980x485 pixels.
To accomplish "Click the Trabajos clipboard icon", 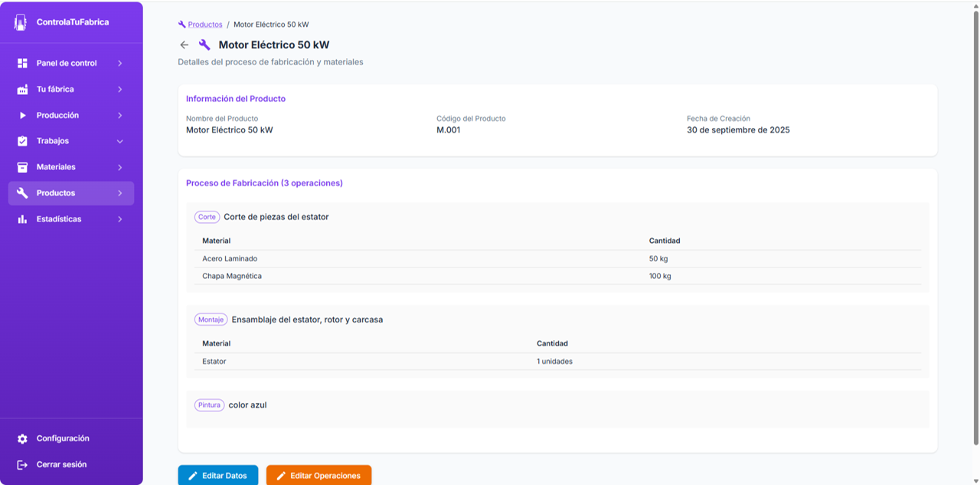I will [22, 142].
